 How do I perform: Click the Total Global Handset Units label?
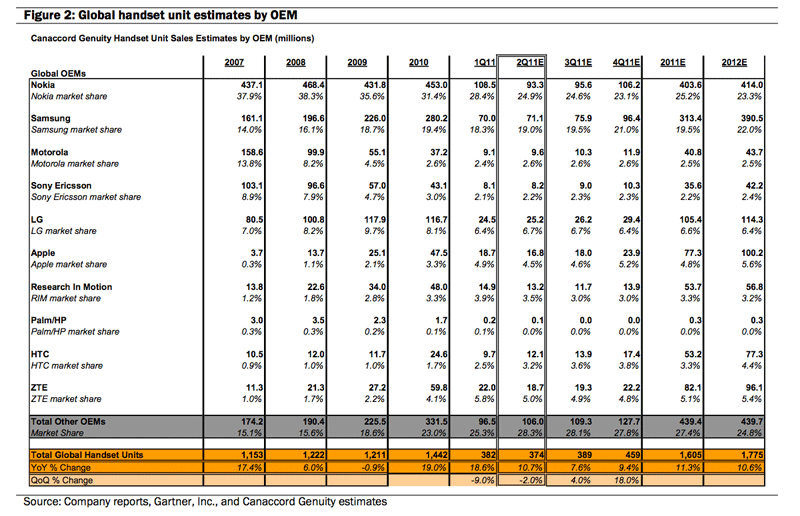click(87, 455)
